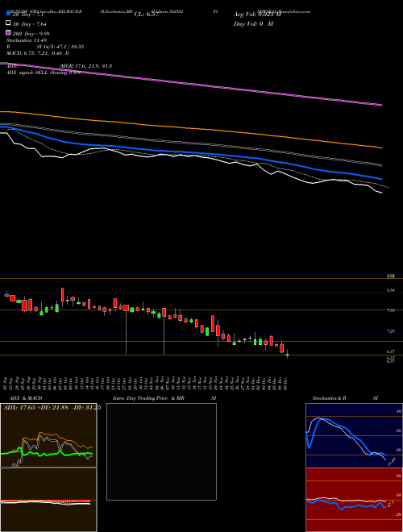Click the 'MACD: 6.75, 7.21, -0.46 D' line

coord(38,53)
